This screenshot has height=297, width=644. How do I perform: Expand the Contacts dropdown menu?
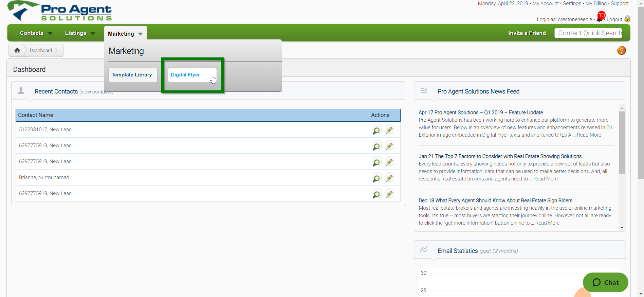click(36, 33)
